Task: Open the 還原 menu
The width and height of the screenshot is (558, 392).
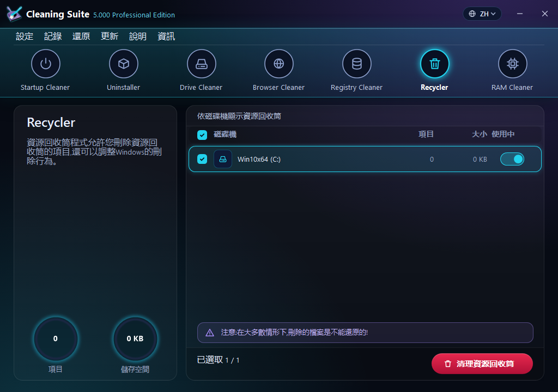Action: (x=81, y=36)
